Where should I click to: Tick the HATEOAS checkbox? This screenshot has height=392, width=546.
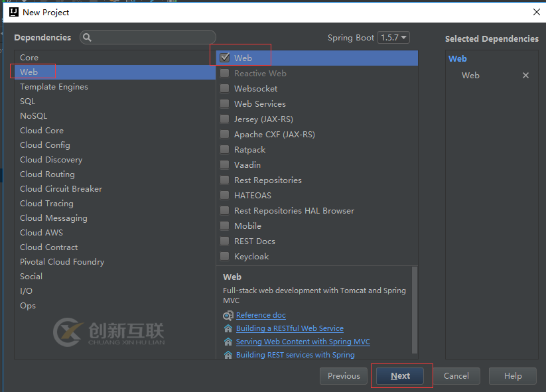pos(225,195)
